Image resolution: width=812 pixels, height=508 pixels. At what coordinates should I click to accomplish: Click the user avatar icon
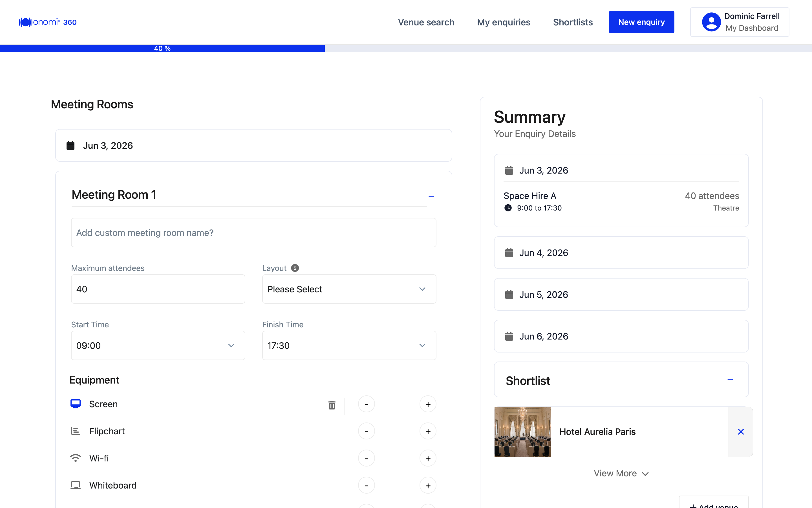(711, 22)
